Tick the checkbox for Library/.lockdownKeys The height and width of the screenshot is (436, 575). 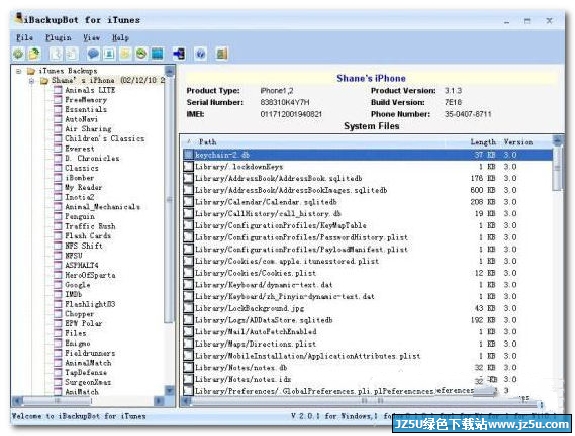tap(188, 167)
